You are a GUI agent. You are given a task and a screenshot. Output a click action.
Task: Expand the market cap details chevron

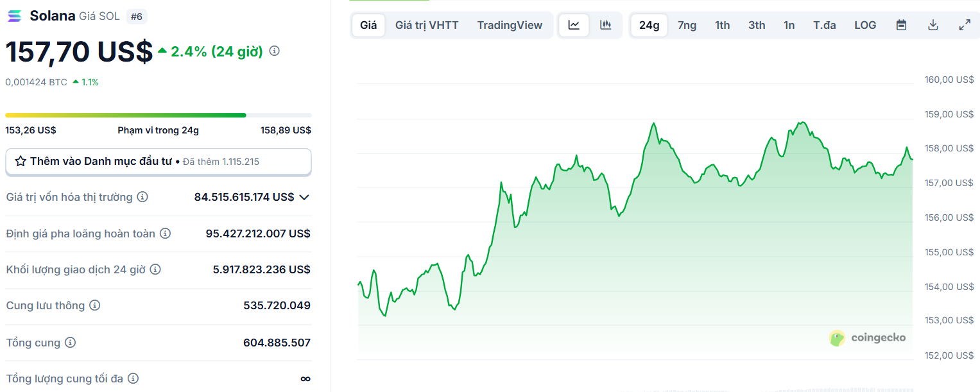tap(305, 197)
